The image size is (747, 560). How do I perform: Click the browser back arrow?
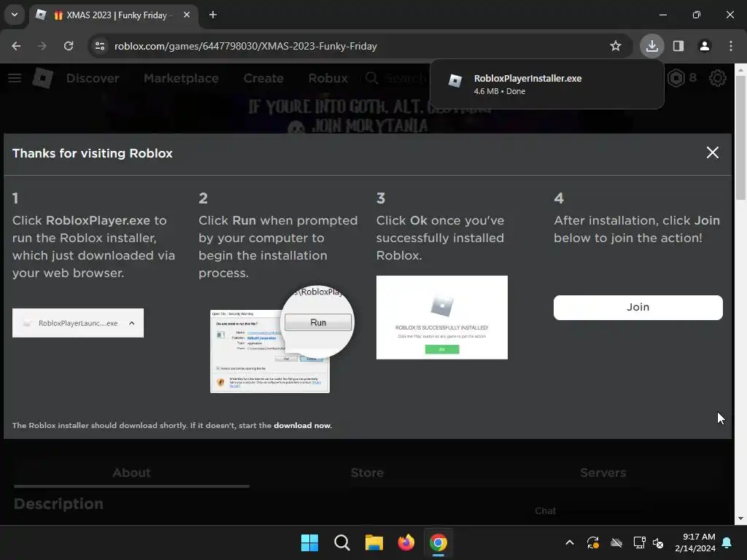(x=16, y=46)
